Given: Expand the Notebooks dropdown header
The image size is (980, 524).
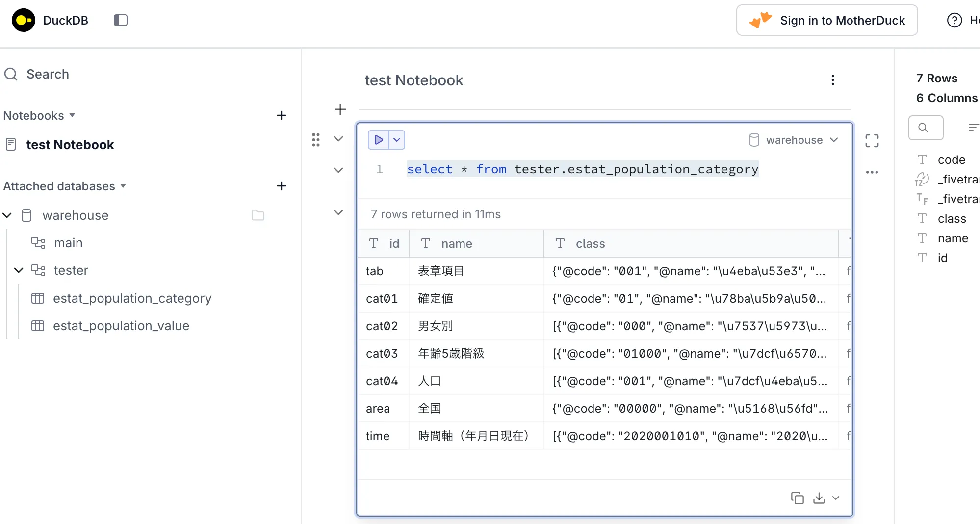Looking at the screenshot, I should point(39,115).
